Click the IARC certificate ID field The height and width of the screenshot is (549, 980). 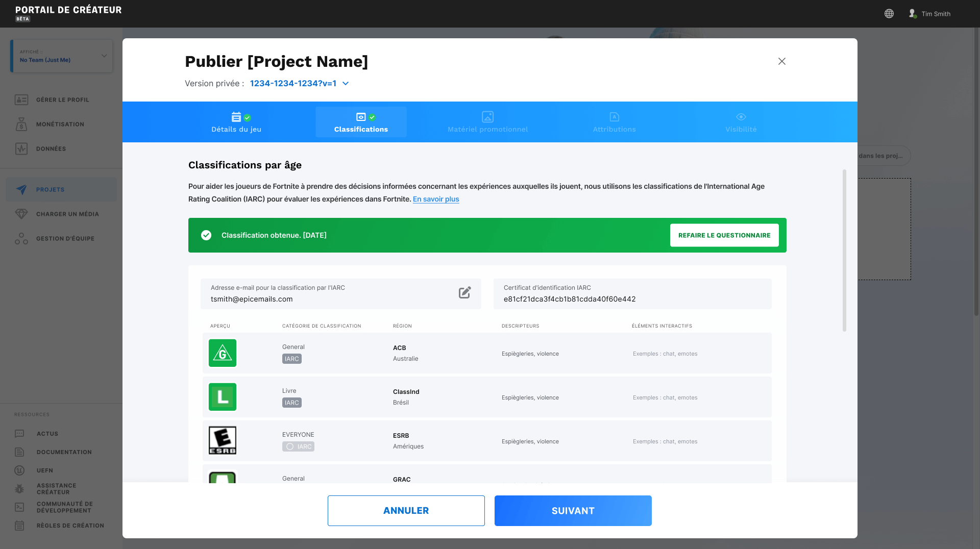(x=632, y=294)
